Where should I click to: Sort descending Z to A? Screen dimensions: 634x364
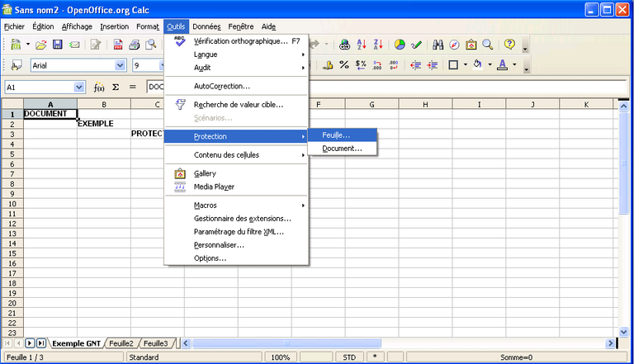tap(378, 45)
